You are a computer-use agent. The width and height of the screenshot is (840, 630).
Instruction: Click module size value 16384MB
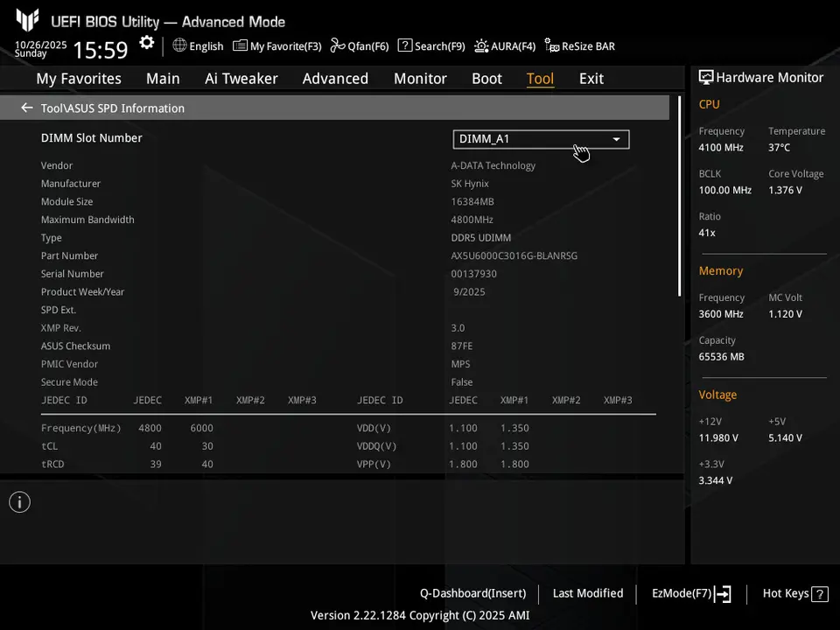click(x=472, y=202)
